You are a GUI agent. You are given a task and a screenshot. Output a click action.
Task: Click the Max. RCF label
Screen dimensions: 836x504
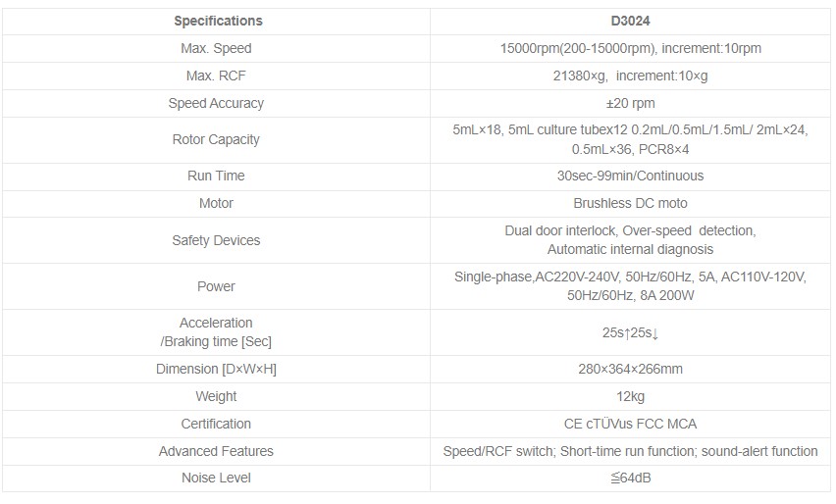[216, 76]
